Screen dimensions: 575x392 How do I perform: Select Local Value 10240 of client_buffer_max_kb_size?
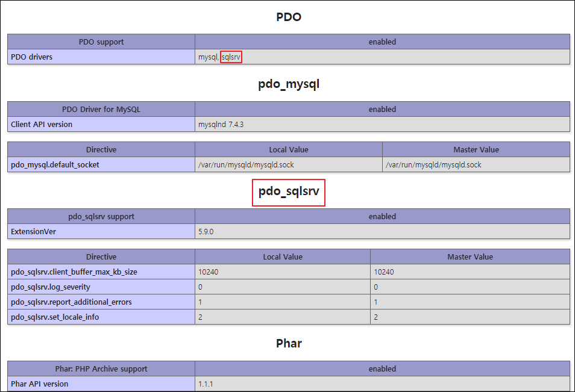pos(209,272)
